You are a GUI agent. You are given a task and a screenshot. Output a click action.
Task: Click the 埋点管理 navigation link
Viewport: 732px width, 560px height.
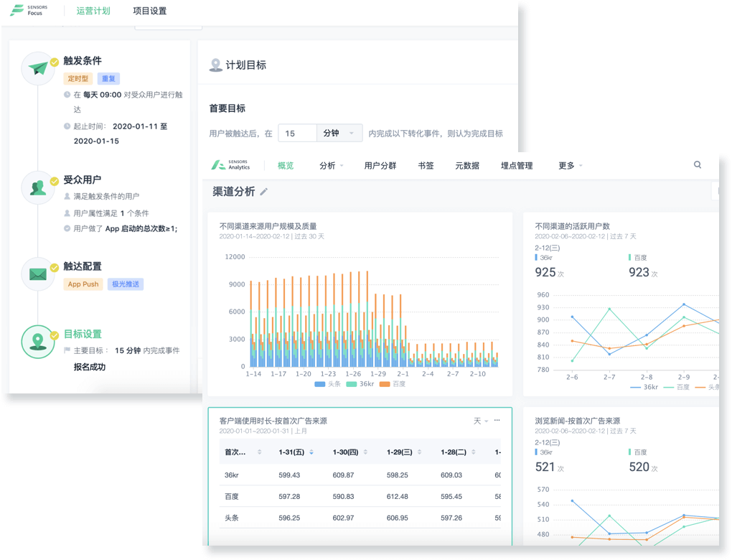pyautogui.click(x=517, y=166)
